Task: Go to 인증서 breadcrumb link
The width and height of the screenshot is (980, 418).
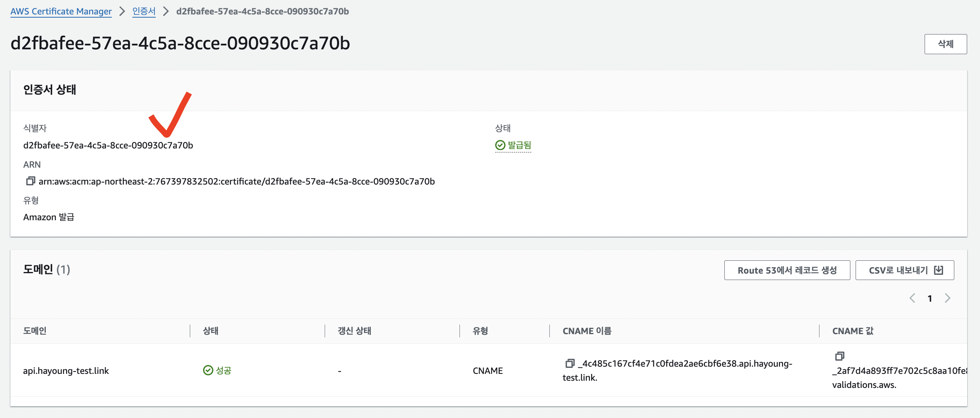Action: coord(144,11)
